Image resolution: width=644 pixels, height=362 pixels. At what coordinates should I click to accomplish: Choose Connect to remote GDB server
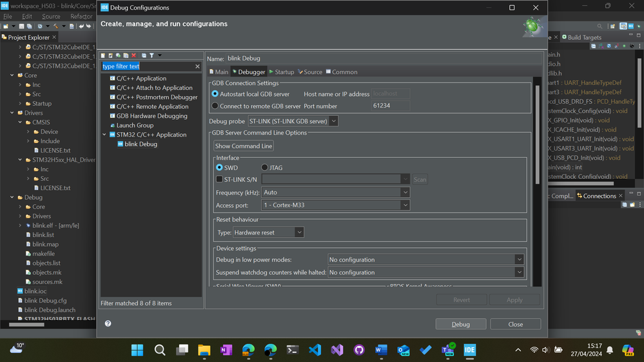coord(215,106)
